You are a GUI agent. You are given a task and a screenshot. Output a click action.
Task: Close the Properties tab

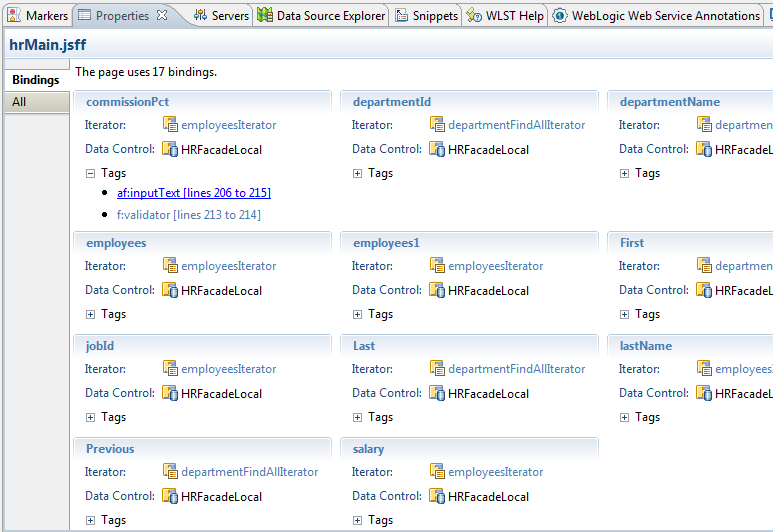(x=162, y=15)
